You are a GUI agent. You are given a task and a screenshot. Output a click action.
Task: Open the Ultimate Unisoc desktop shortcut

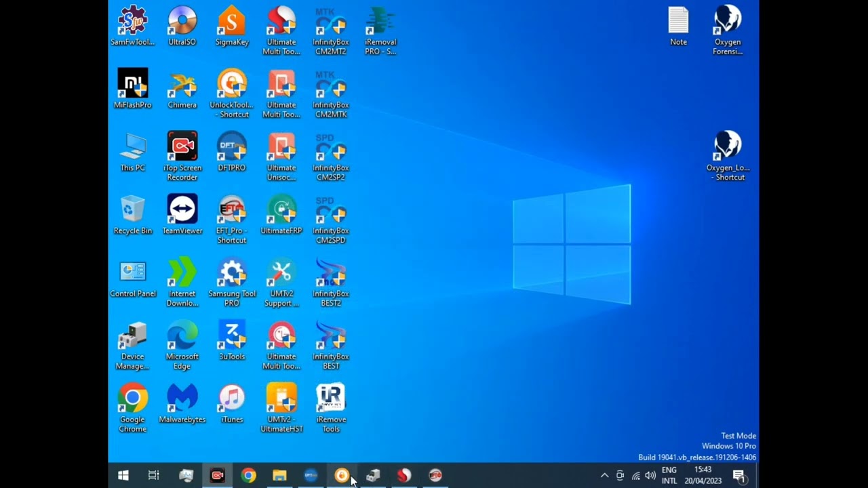281,157
